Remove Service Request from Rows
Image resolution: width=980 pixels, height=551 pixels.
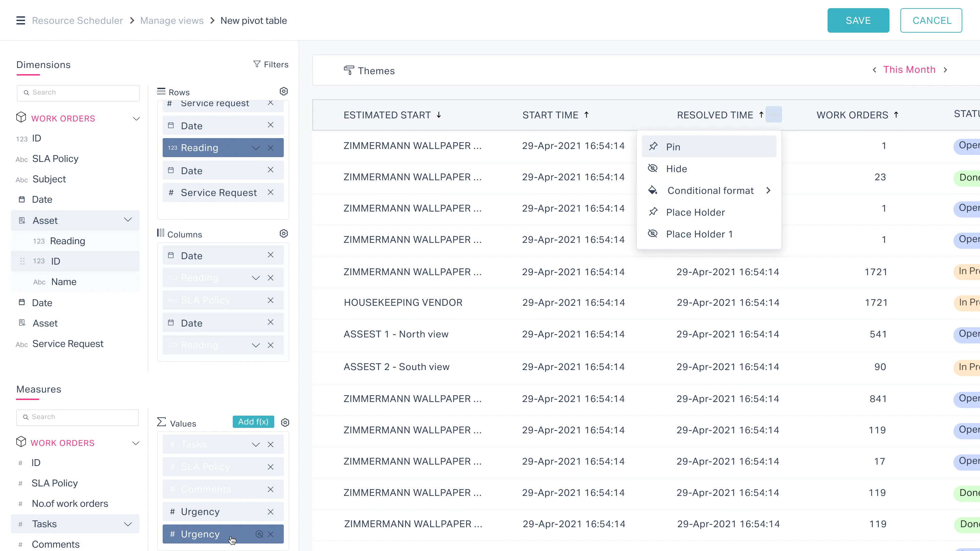(271, 193)
